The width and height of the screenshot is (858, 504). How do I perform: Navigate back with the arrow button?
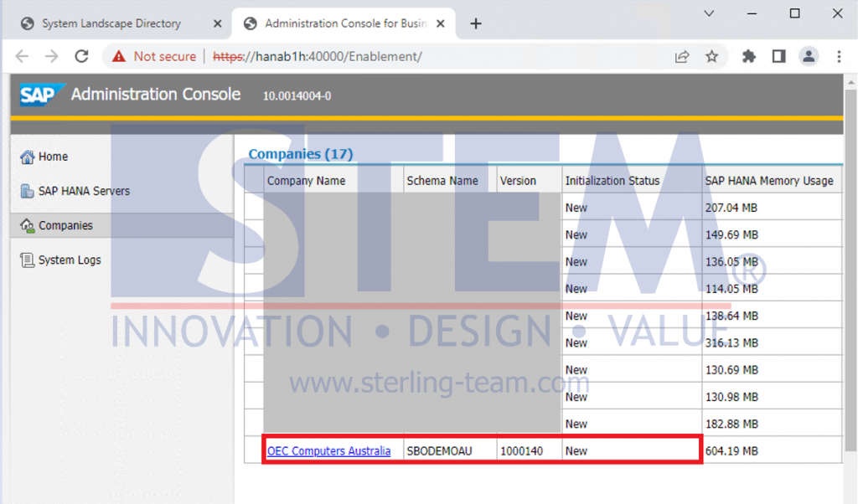pyautogui.click(x=22, y=56)
